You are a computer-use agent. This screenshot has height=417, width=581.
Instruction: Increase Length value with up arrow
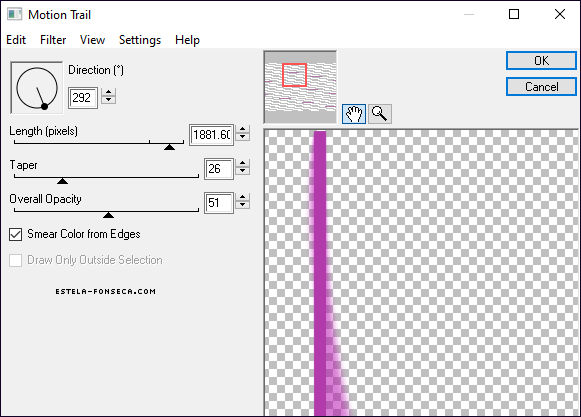click(x=243, y=129)
